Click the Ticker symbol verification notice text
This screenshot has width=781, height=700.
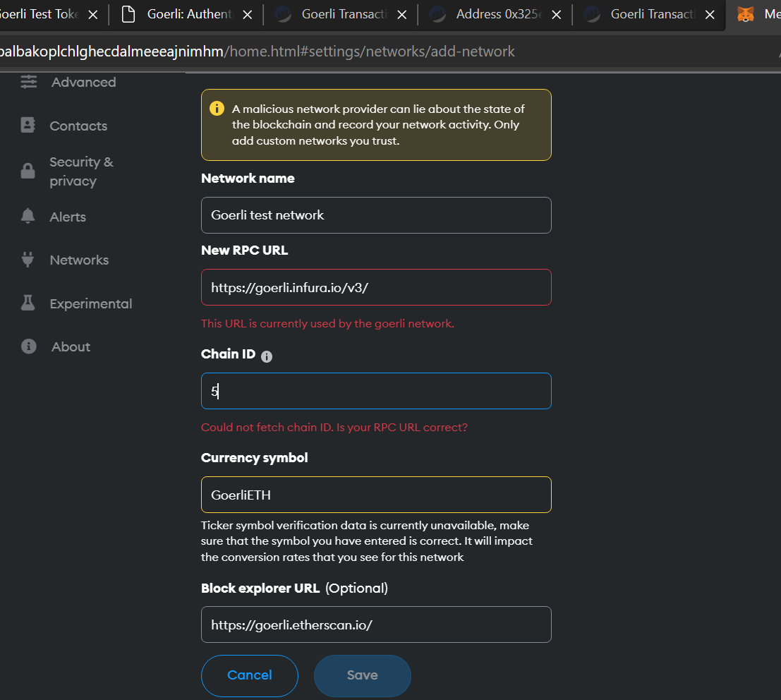[367, 541]
